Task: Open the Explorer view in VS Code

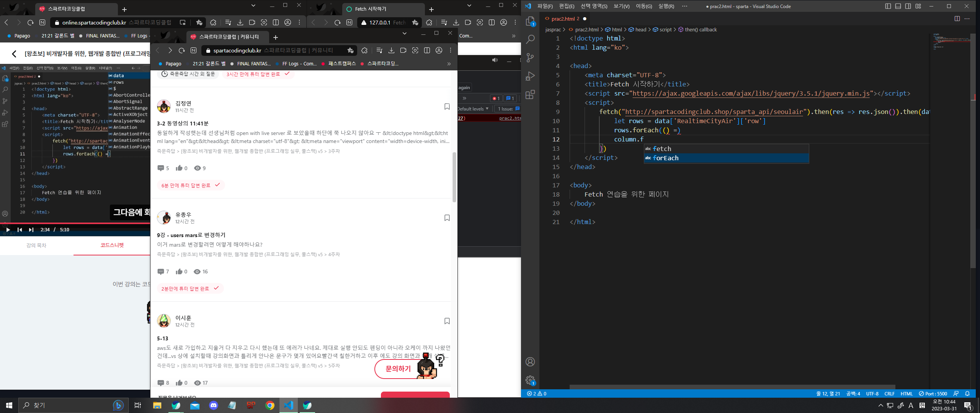Action: point(530,21)
